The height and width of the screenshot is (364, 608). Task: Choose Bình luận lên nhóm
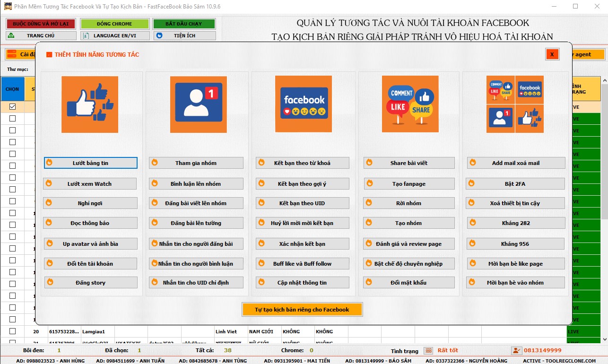[x=196, y=184]
